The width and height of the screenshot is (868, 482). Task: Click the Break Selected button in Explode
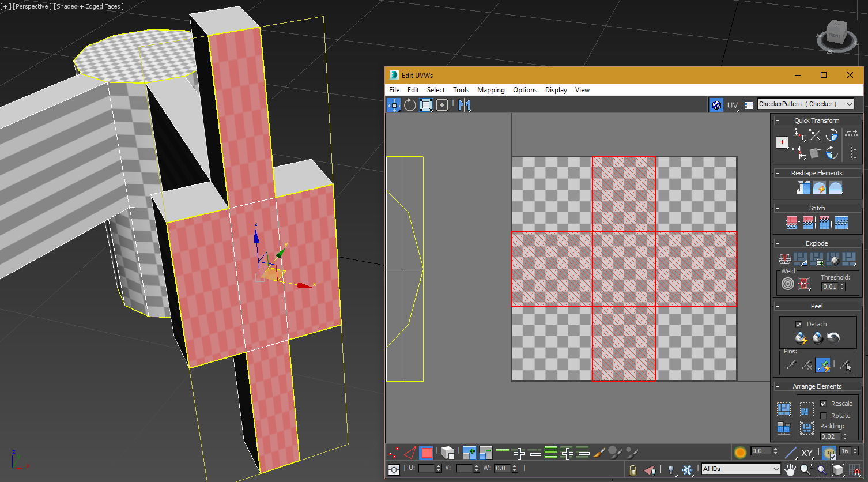click(x=785, y=259)
